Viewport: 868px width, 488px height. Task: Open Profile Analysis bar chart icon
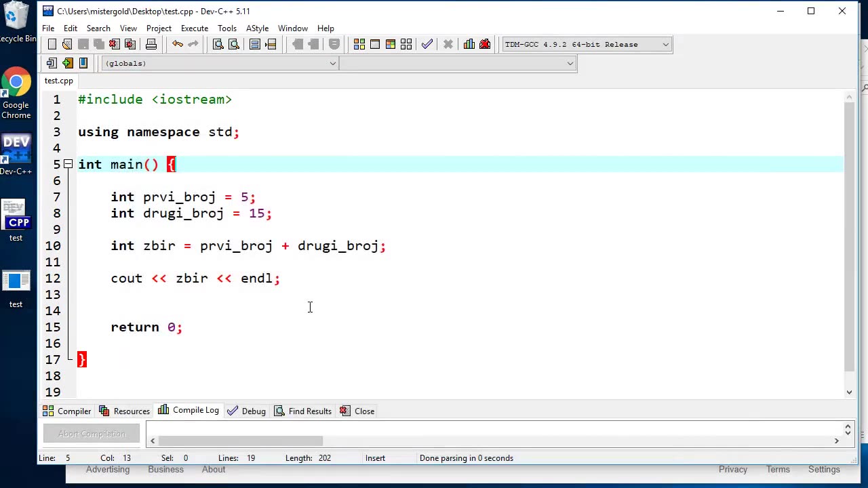pos(469,44)
